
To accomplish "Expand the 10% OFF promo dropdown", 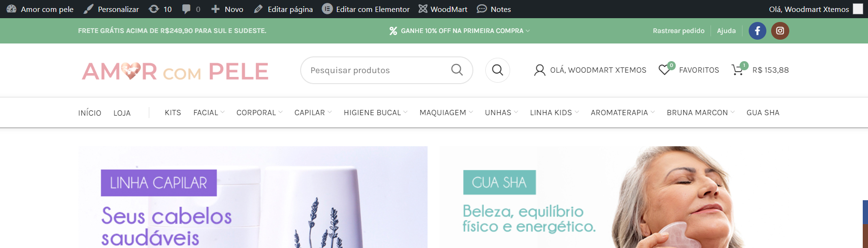I will pos(460,31).
